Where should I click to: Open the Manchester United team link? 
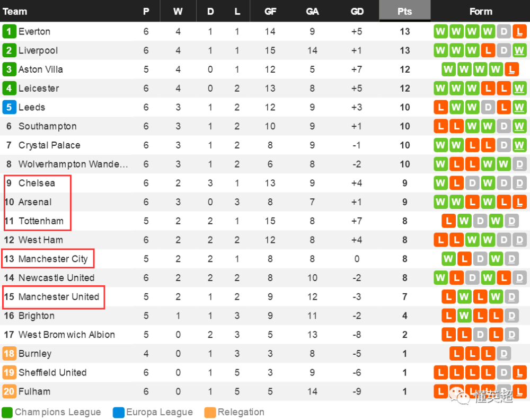click(x=59, y=296)
